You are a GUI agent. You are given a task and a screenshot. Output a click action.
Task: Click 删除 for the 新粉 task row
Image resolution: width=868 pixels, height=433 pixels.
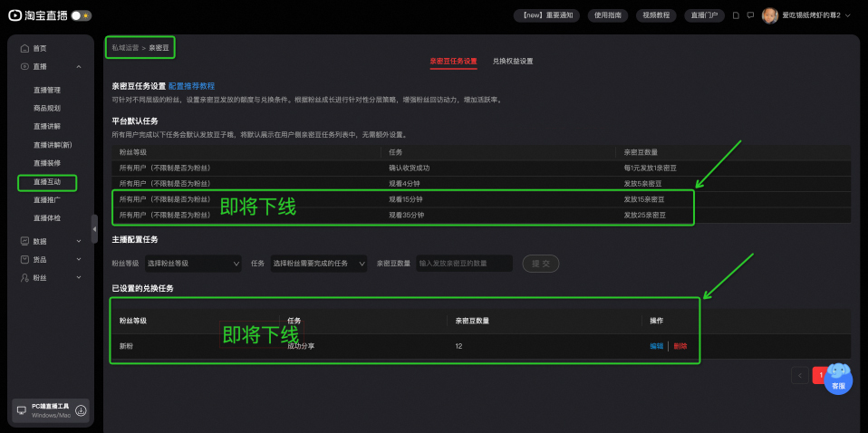pyautogui.click(x=680, y=346)
